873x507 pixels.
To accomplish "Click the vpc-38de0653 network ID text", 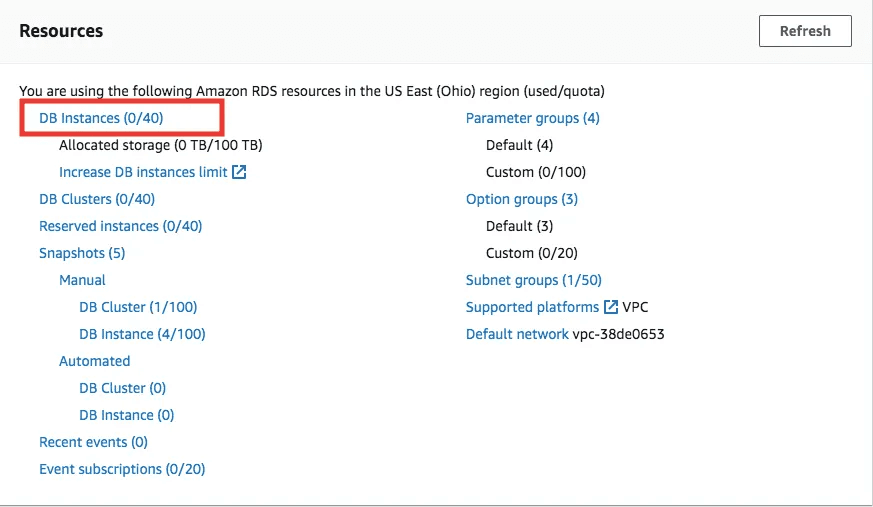I will click(x=619, y=334).
